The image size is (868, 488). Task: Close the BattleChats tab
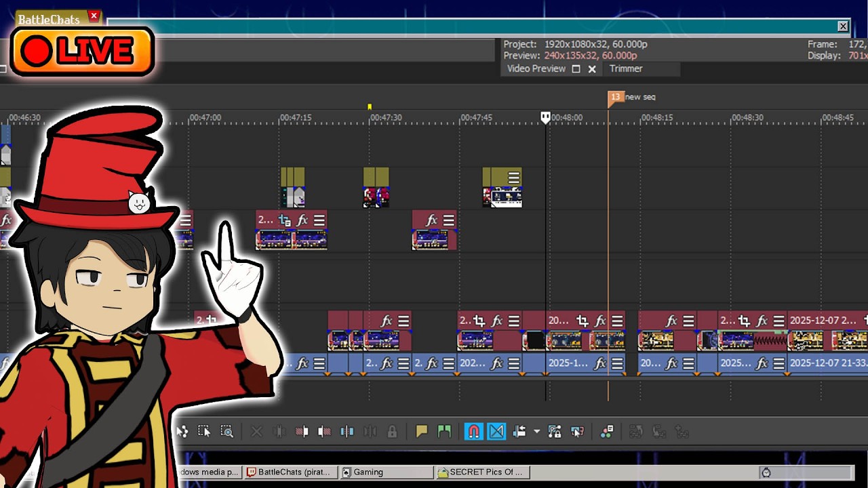coord(94,16)
